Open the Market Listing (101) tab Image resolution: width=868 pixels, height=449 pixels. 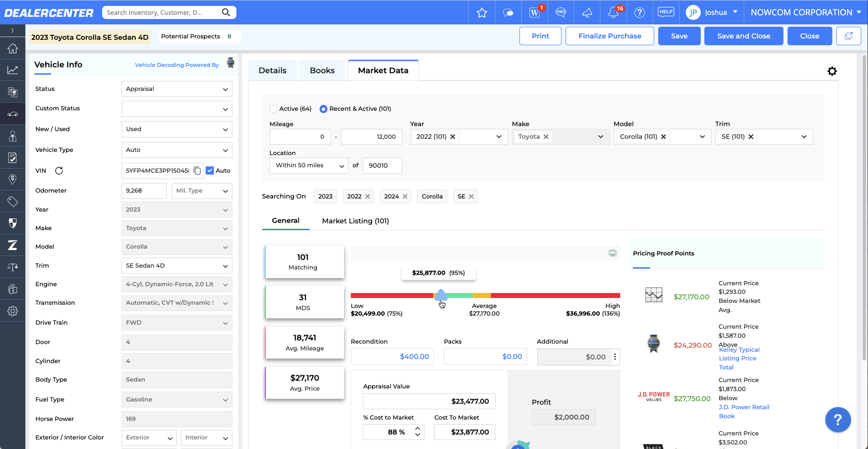[x=355, y=221]
